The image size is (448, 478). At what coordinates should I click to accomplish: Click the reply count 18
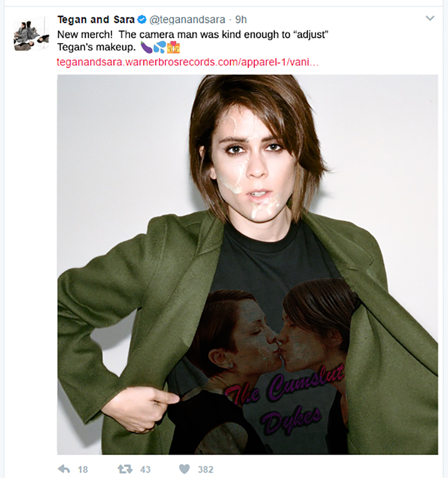point(83,469)
